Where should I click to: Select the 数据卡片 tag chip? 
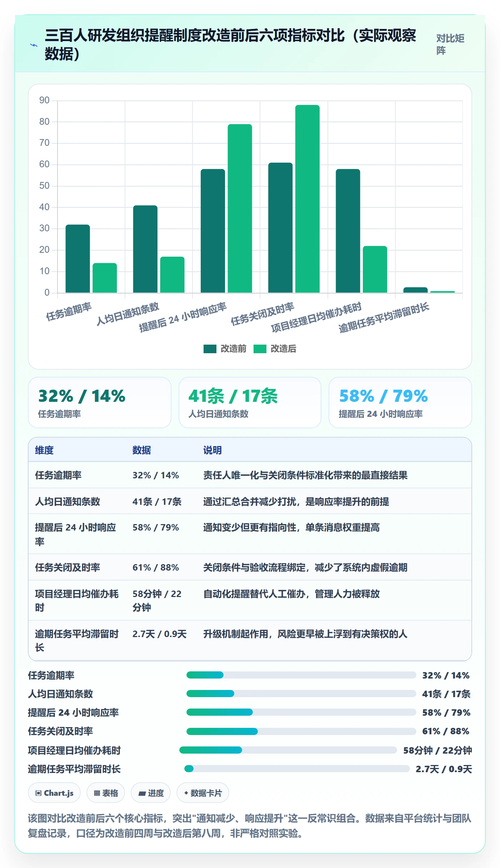coord(203,793)
